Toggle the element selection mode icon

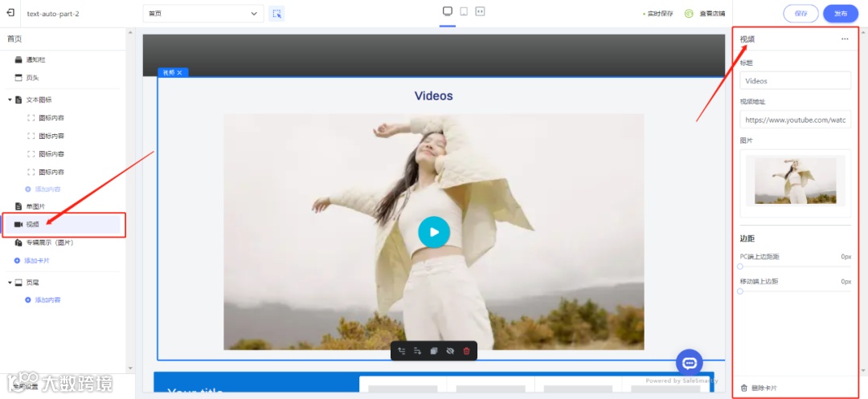pos(276,14)
